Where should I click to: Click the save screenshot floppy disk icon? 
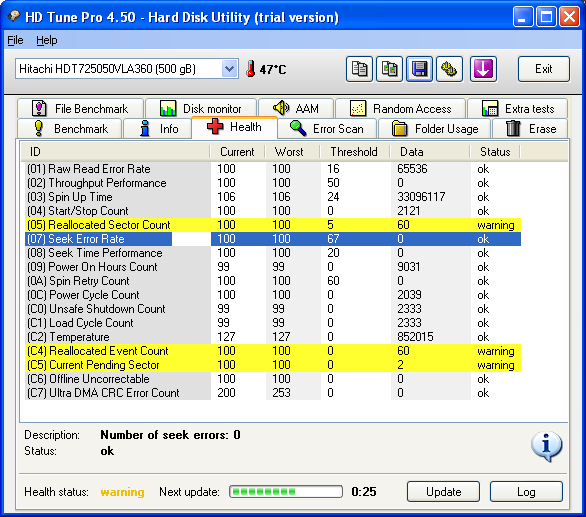419,69
